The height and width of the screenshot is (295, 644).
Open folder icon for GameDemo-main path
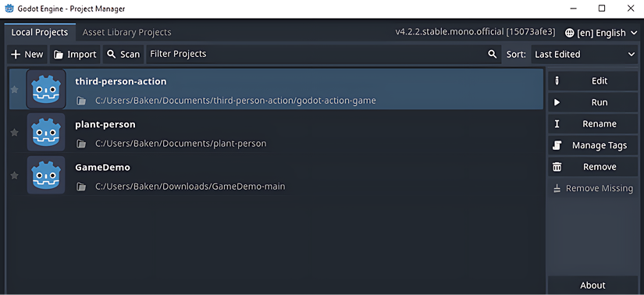click(81, 187)
